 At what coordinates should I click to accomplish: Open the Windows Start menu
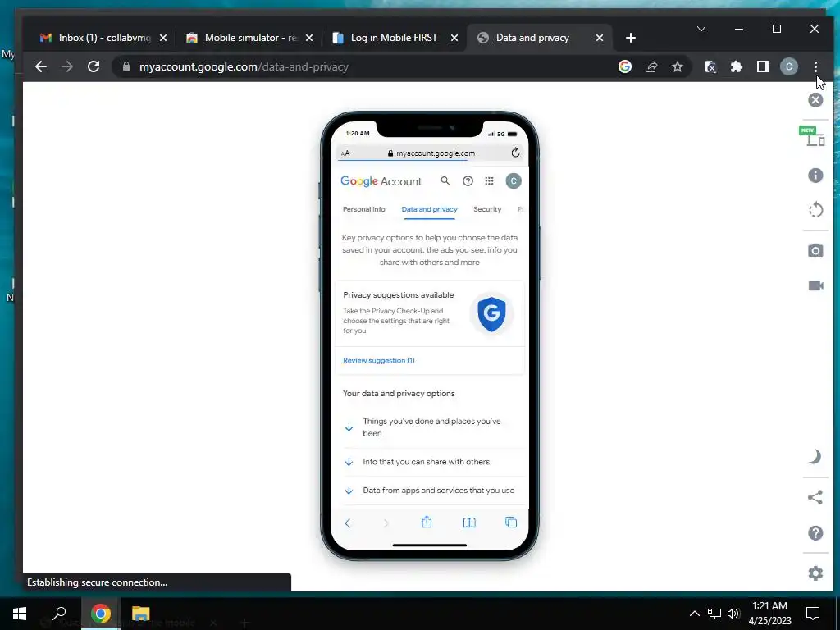click(20, 614)
